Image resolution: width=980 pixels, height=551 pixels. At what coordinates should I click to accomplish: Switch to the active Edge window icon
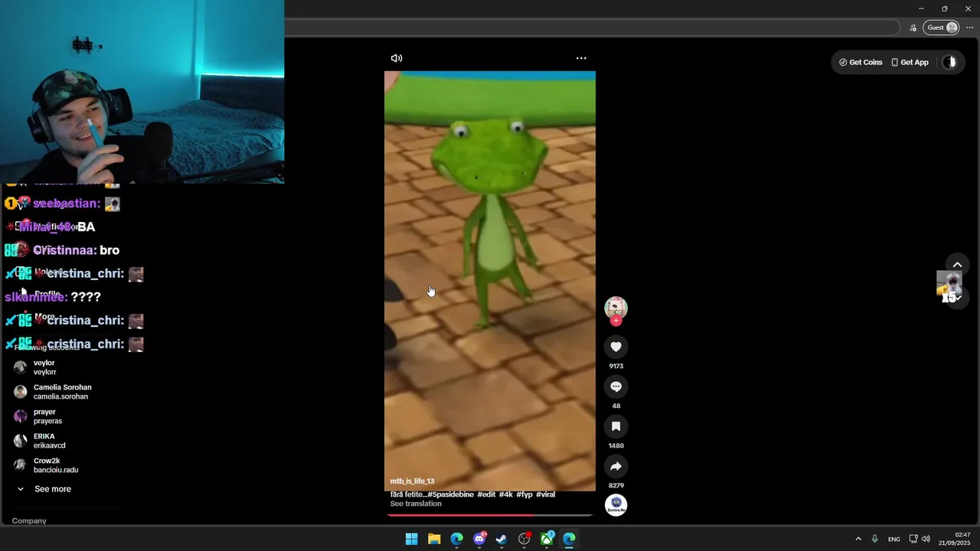(569, 539)
